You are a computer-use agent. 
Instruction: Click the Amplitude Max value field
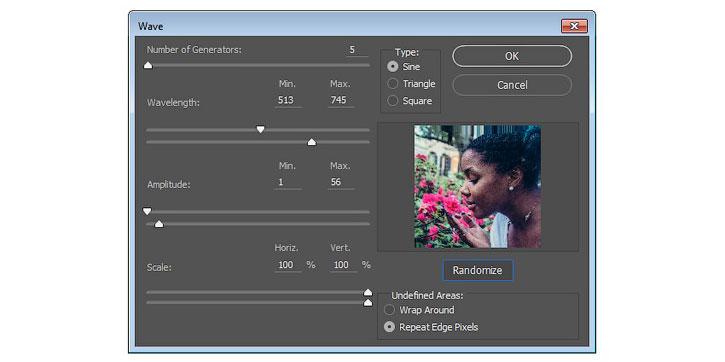(341, 182)
